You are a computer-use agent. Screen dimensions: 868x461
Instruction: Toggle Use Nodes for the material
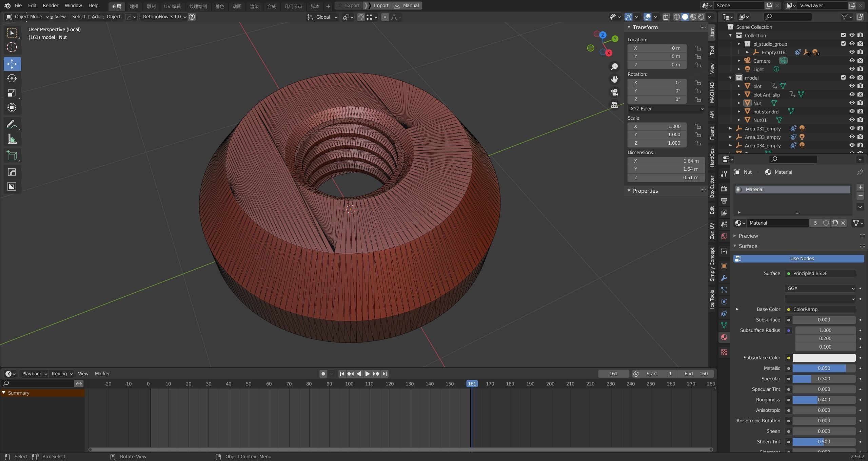[802, 258]
